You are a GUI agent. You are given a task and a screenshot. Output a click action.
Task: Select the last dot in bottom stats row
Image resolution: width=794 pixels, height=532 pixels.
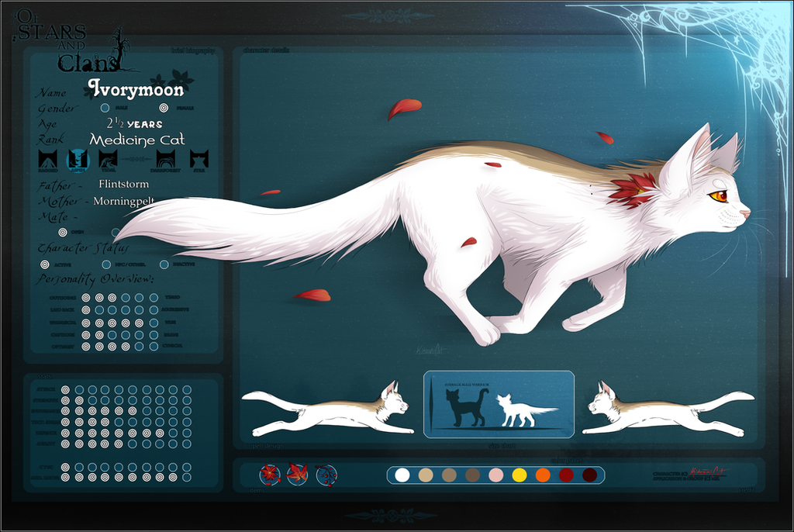[187, 477]
